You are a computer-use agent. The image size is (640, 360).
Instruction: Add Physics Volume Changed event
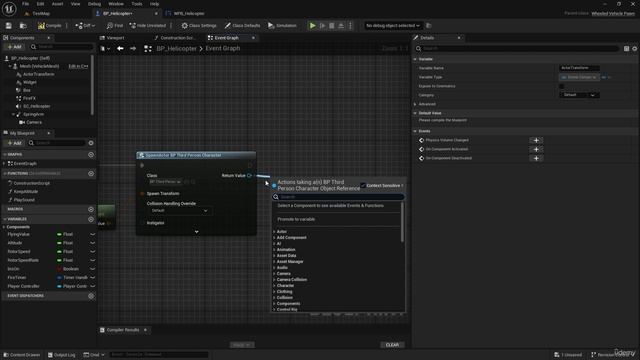click(x=536, y=140)
